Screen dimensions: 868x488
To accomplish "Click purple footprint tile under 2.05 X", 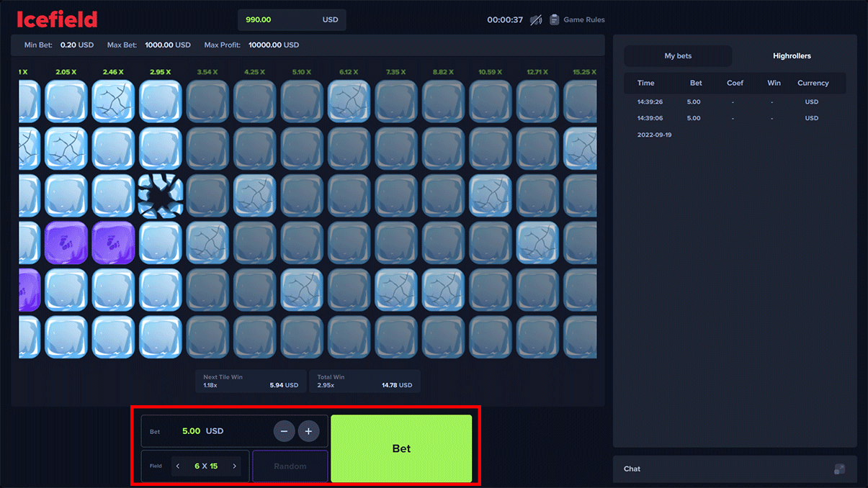I will coord(66,243).
